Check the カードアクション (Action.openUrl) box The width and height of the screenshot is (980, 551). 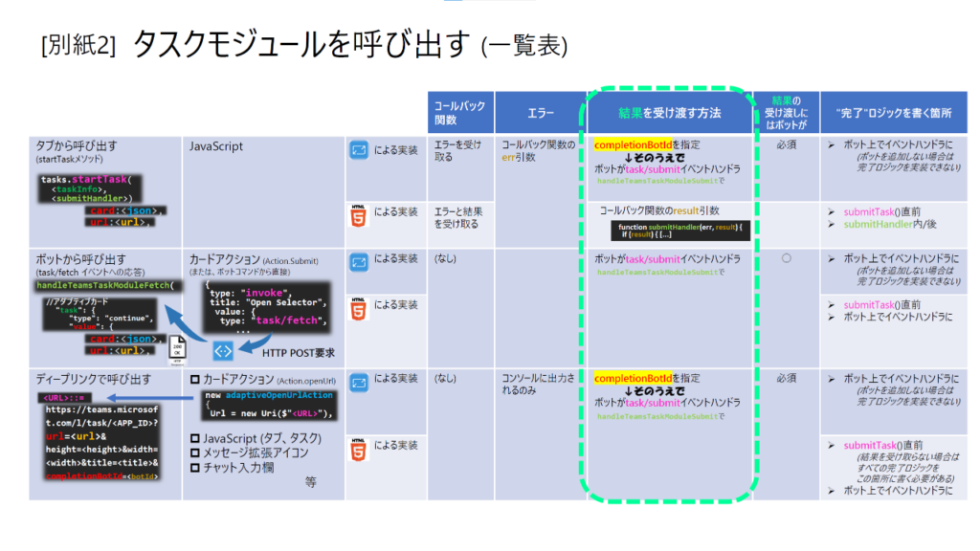click(194, 382)
